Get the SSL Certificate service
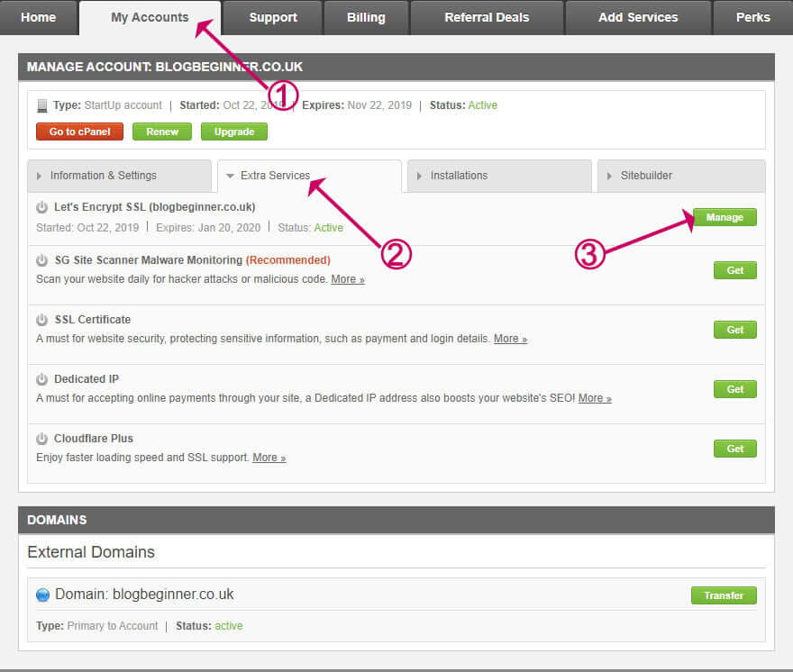The width and height of the screenshot is (793, 672). click(x=735, y=331)
